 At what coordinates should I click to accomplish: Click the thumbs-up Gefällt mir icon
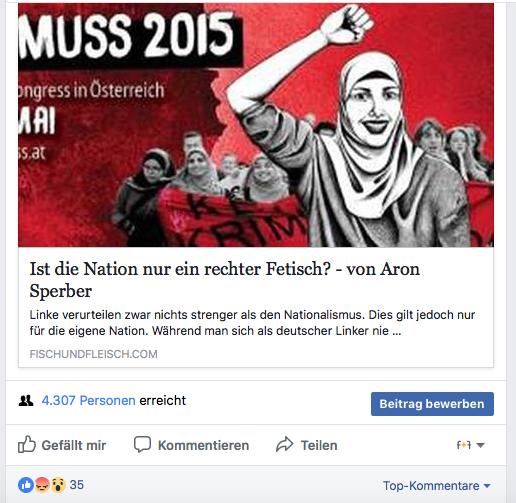[27, 444]
